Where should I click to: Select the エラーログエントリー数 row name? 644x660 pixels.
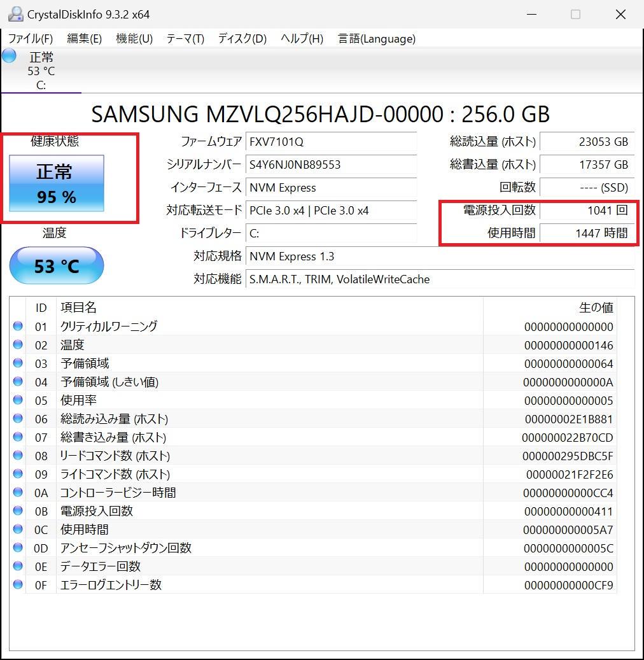111,585
